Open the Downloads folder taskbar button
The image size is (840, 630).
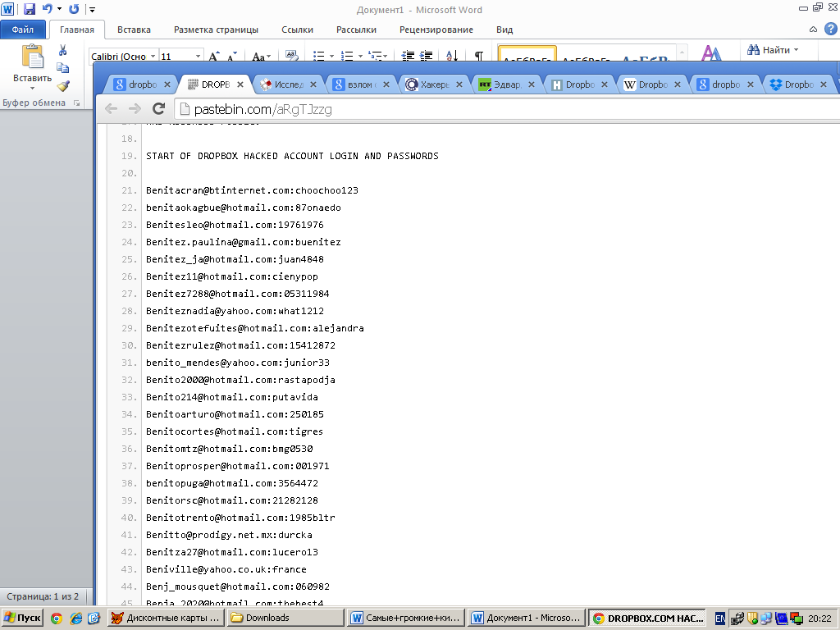(285, 619)
